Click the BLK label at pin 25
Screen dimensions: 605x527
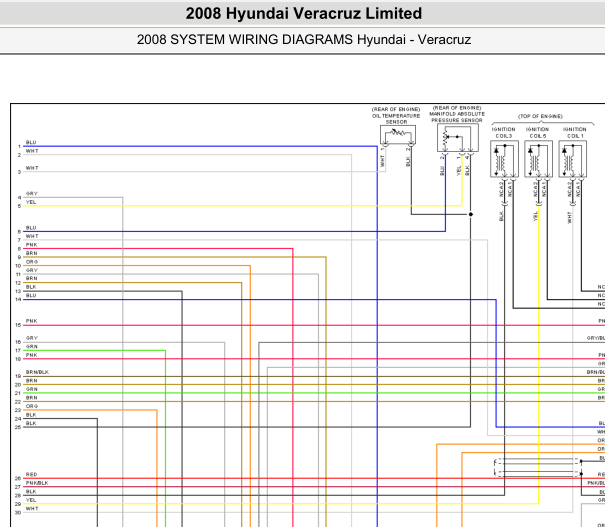(x=31, y=423)
